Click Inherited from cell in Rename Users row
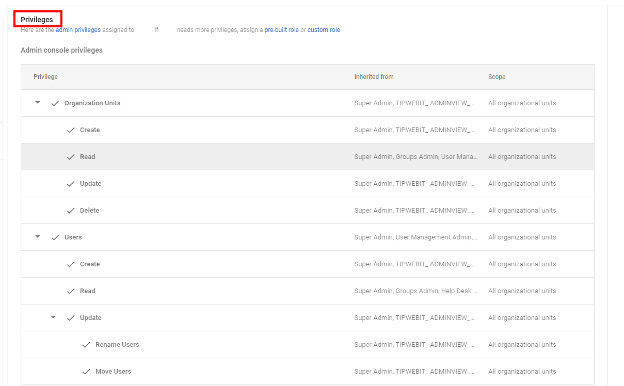This screenshot has width=624, height=386. [414, 345]
